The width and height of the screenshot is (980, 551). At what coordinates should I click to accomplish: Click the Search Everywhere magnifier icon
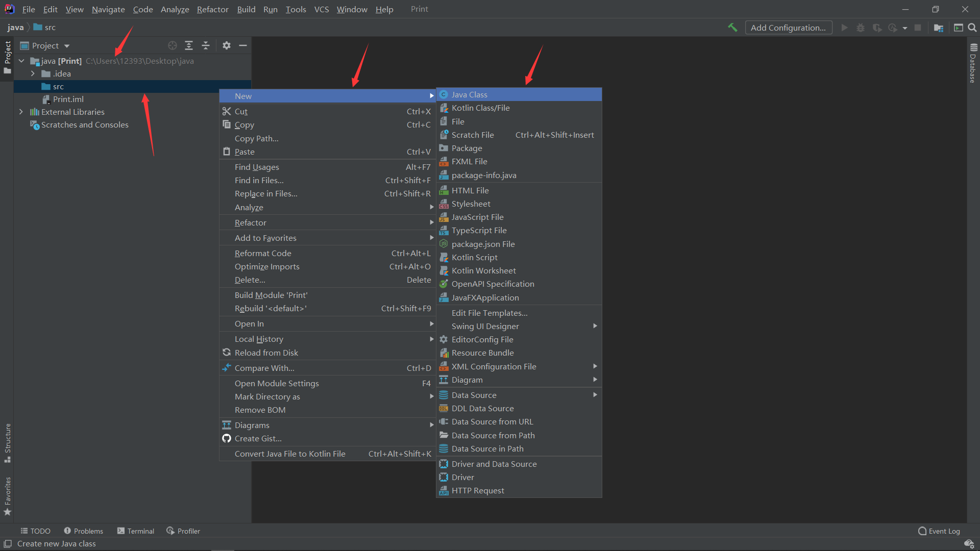click(x=972, y=28)
